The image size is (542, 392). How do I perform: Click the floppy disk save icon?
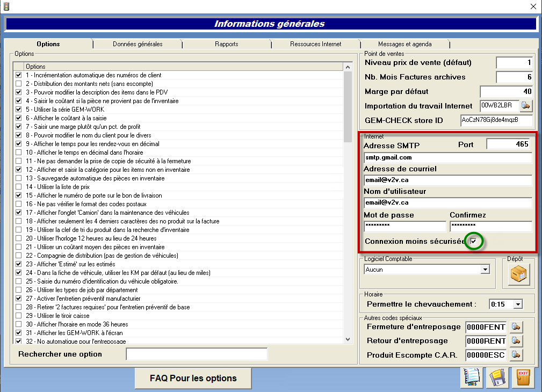click(498, 377)
